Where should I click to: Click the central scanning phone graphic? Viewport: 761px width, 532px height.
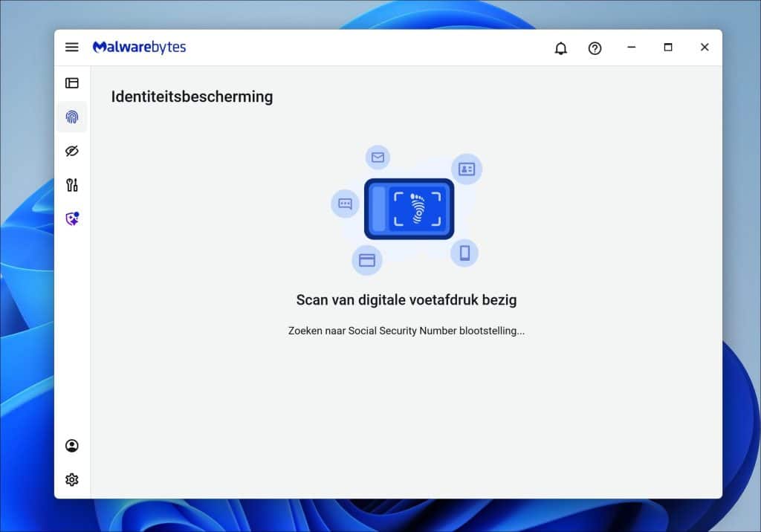click(x=409, y=209)
